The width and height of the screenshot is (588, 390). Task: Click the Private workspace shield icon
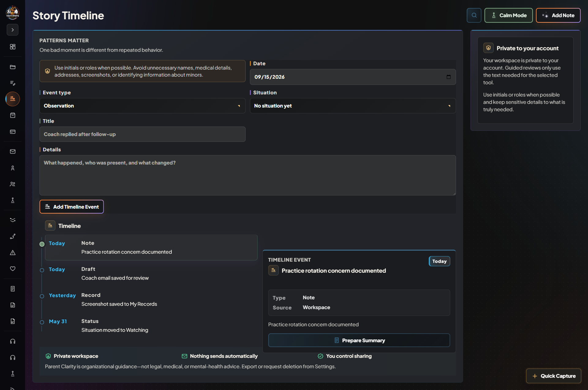point(48,356)
